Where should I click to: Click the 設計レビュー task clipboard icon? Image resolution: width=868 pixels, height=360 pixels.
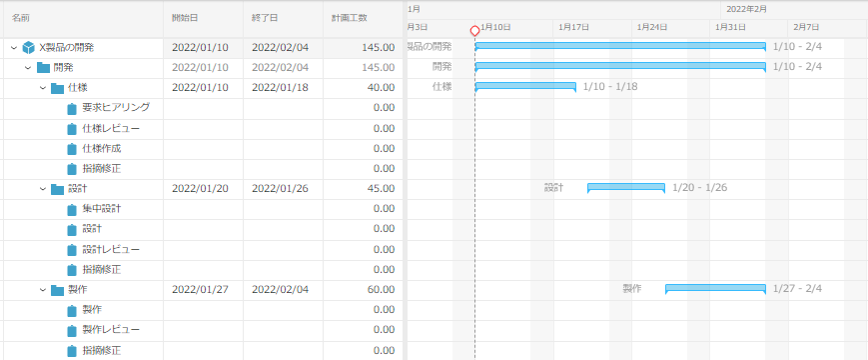(x=71, y=250)
